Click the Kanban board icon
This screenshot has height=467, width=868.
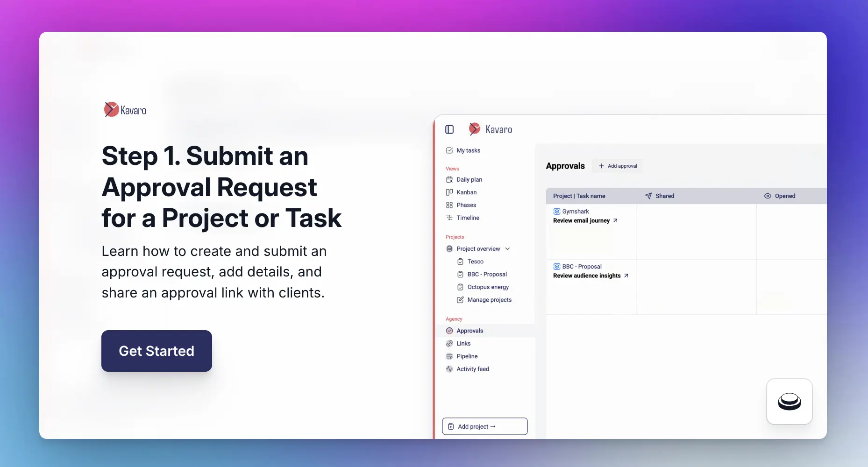[x=449, y=192]
